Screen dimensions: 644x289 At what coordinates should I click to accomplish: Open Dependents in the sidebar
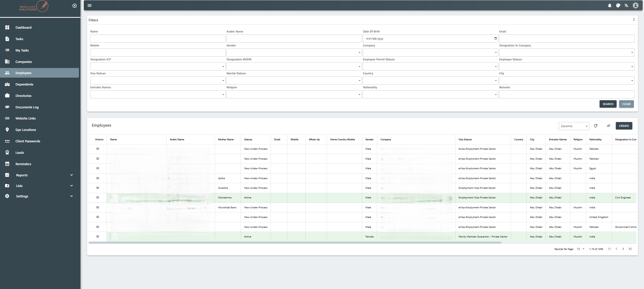coord(24,84)
